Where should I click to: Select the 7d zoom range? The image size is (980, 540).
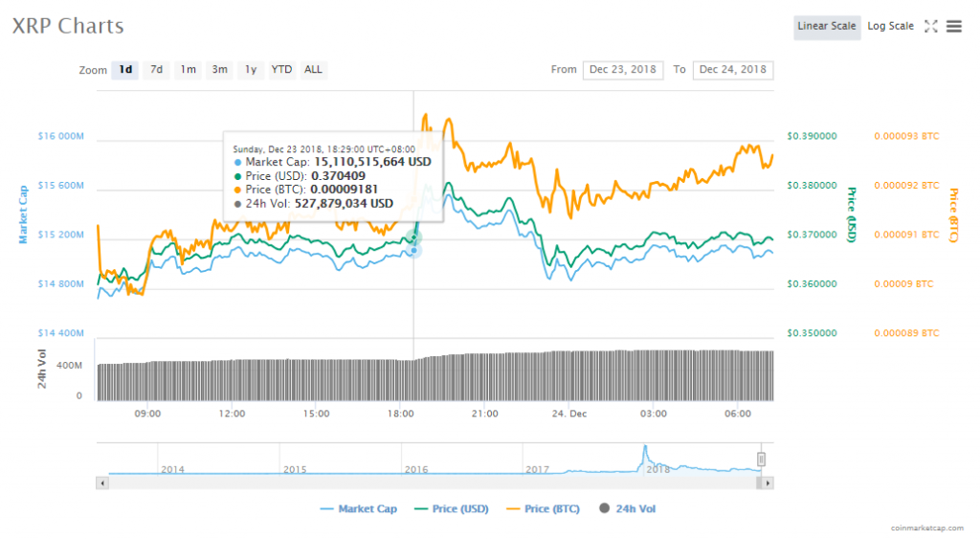point(157,70)
